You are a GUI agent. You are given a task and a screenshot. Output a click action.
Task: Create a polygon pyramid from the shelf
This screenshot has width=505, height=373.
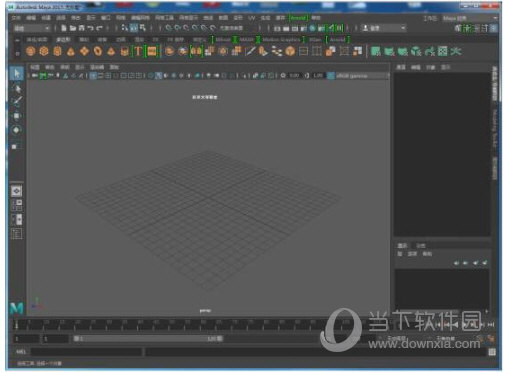click(x=111, y=51)
